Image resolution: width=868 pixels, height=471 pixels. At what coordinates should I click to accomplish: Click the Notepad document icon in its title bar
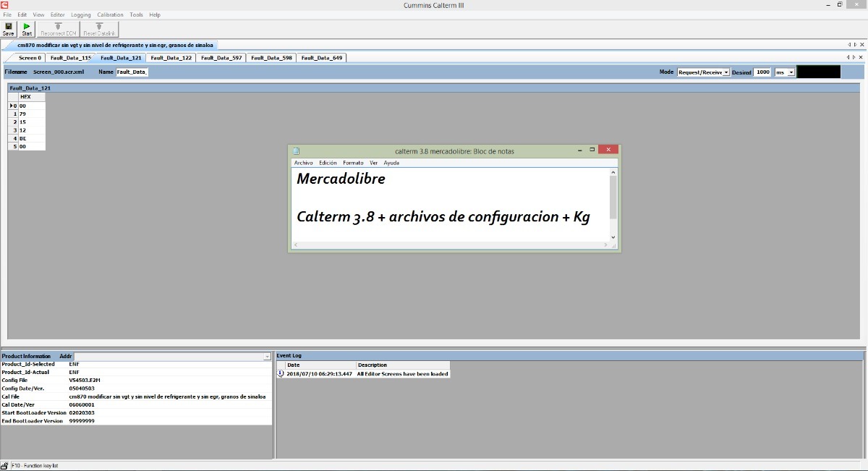tap(296, 150)
